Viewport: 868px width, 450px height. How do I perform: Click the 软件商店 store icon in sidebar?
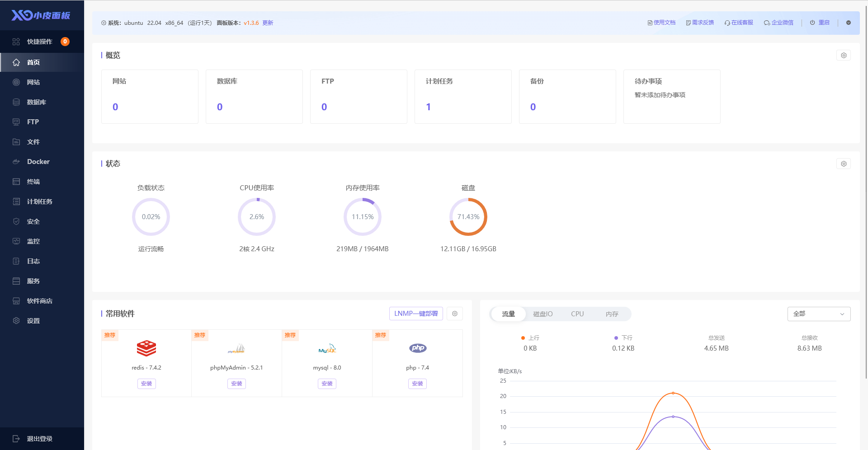(16, 301)
